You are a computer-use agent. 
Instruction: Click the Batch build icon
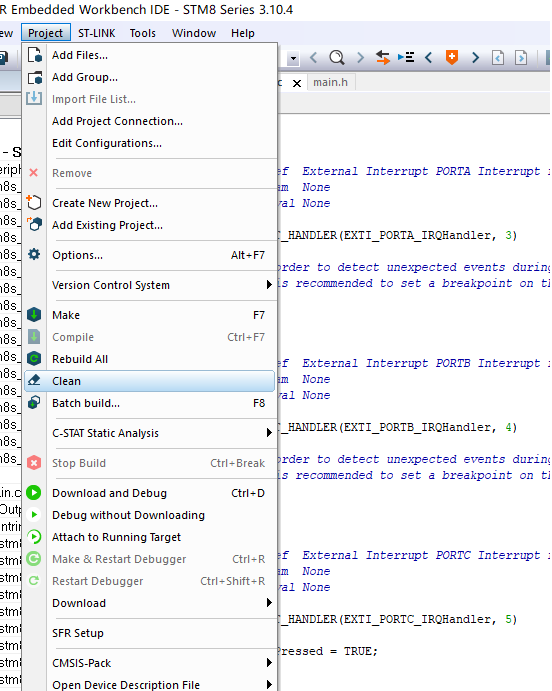34,403
